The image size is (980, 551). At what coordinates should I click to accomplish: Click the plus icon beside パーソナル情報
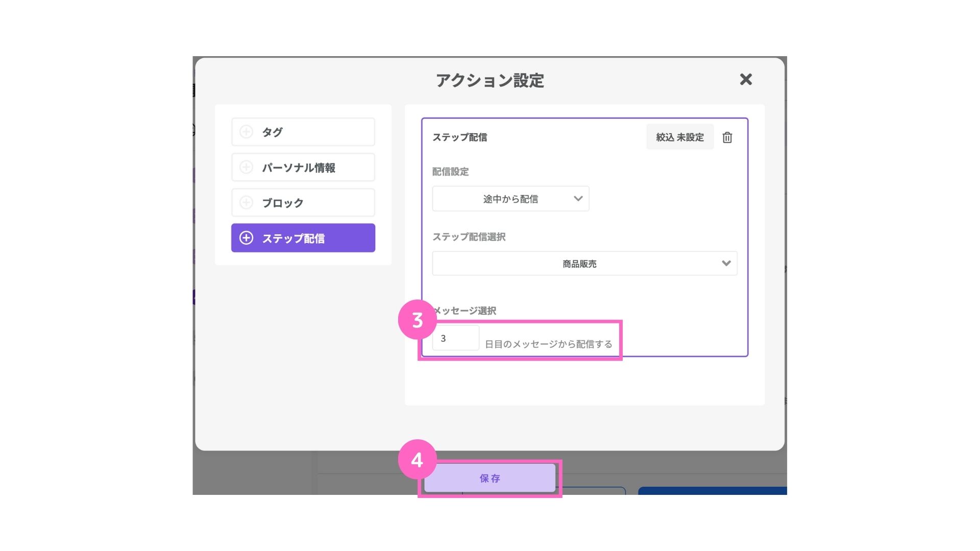pyautogui.click(x=246, y=167)
